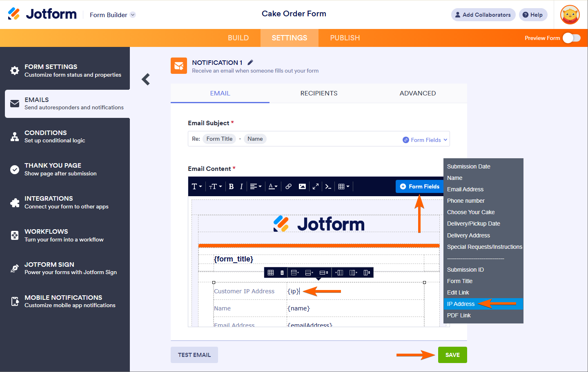The width and height of the screenshot is (588, 372).
Task: Insert an image into email content
Action: (302, 186)
